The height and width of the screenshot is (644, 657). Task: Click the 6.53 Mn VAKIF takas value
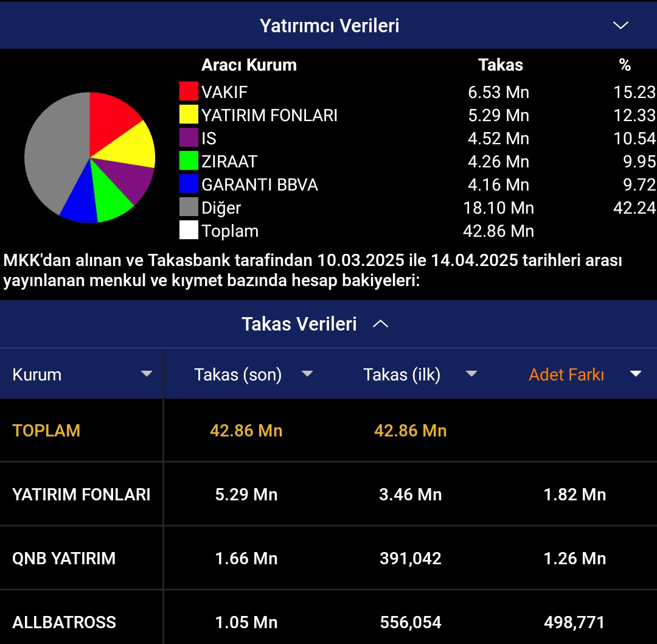click(x=499, y=92)
